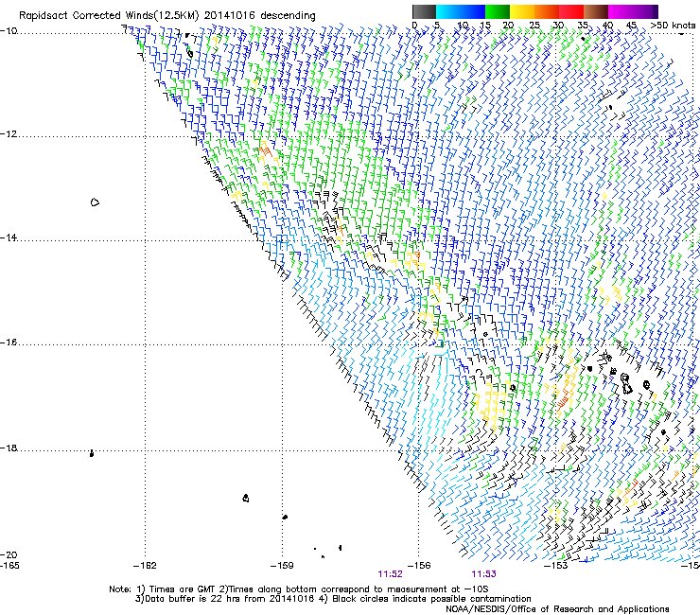This screenshot has width=700, height=615.
Task: Click the -20 latitude axis label
Action: (9, 554)
